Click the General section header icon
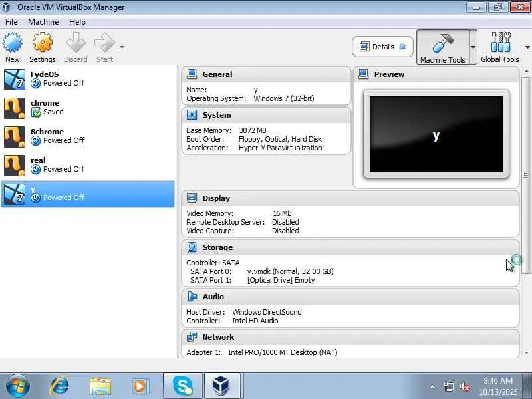532x399 pixels. 192,74
